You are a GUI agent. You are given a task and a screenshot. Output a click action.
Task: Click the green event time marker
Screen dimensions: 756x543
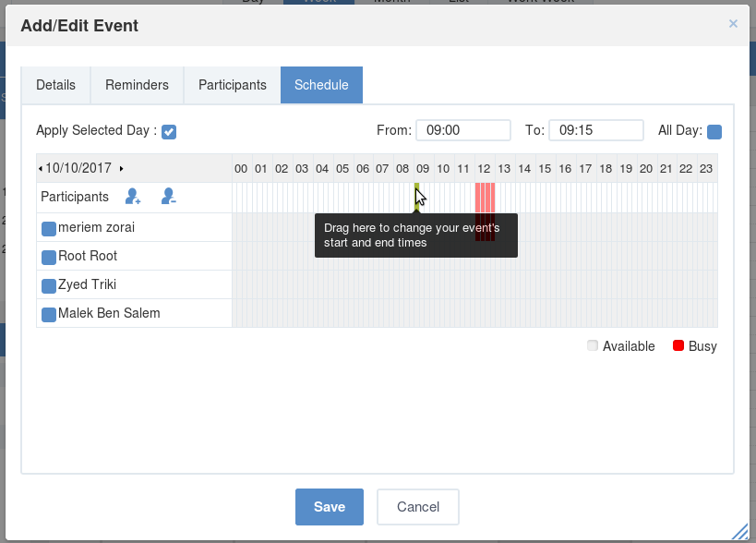click(x=416, y=198)
